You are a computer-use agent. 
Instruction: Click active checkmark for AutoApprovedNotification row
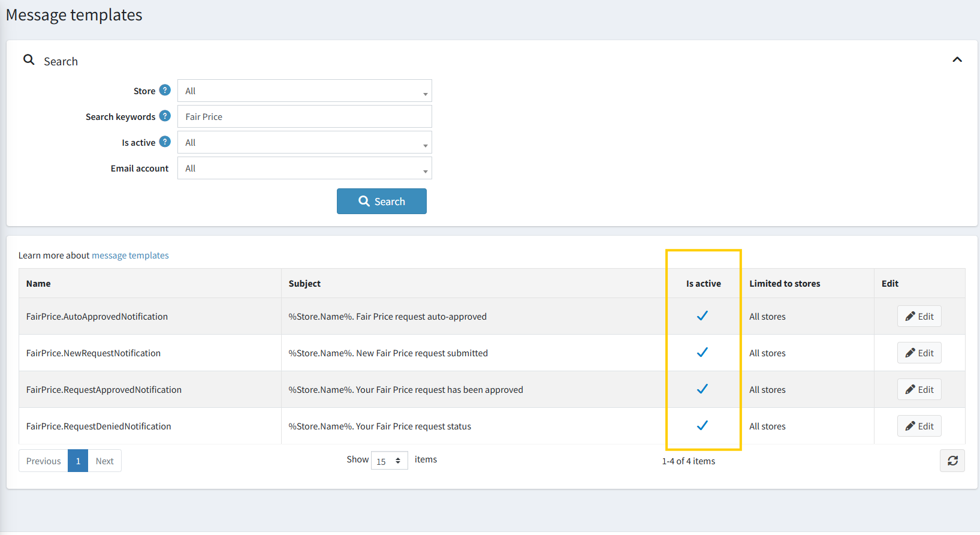(702, 316)
